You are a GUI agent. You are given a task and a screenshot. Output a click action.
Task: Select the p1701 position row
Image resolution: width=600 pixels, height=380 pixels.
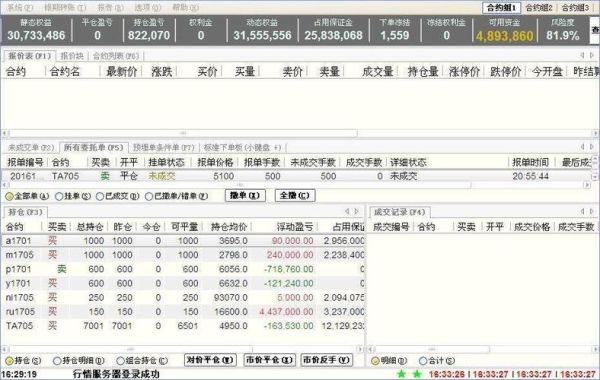pos(183,269)
